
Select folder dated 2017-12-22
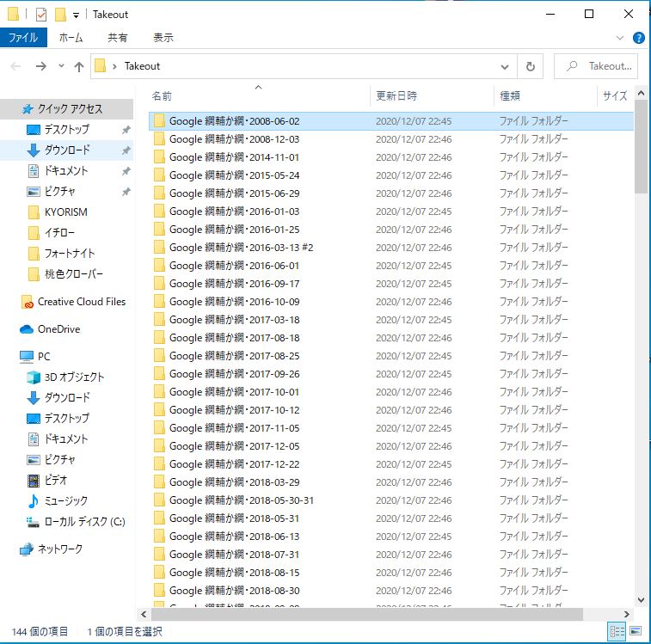(x=390, y=464)
